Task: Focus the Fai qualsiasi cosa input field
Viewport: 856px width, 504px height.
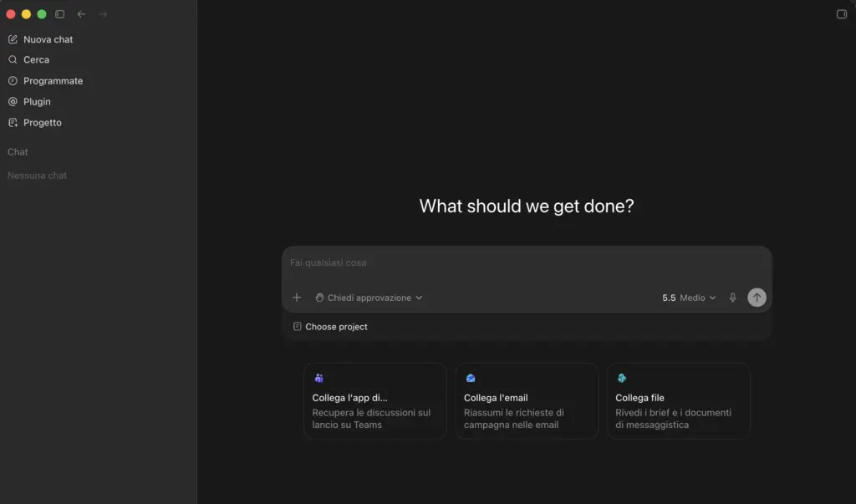Action: pyautogui.click(x=527, y=262)
